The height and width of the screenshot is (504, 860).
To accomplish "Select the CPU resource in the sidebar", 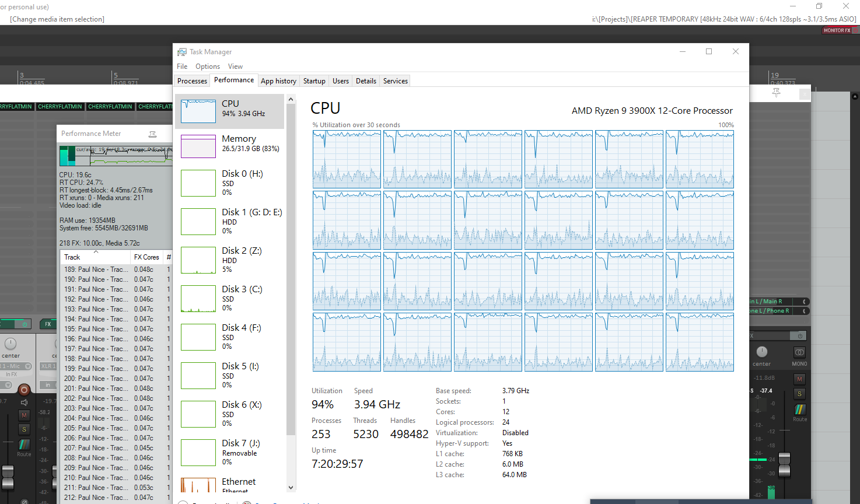I will (230, 111).
